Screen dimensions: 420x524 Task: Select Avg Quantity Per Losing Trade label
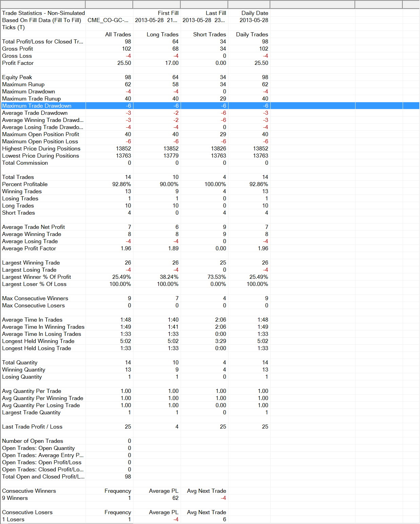41,405
